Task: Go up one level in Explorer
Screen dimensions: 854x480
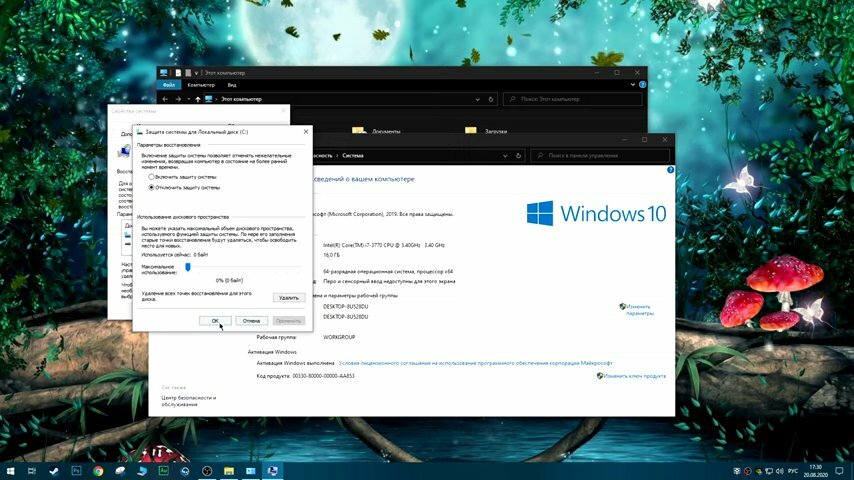Action: 198,99
